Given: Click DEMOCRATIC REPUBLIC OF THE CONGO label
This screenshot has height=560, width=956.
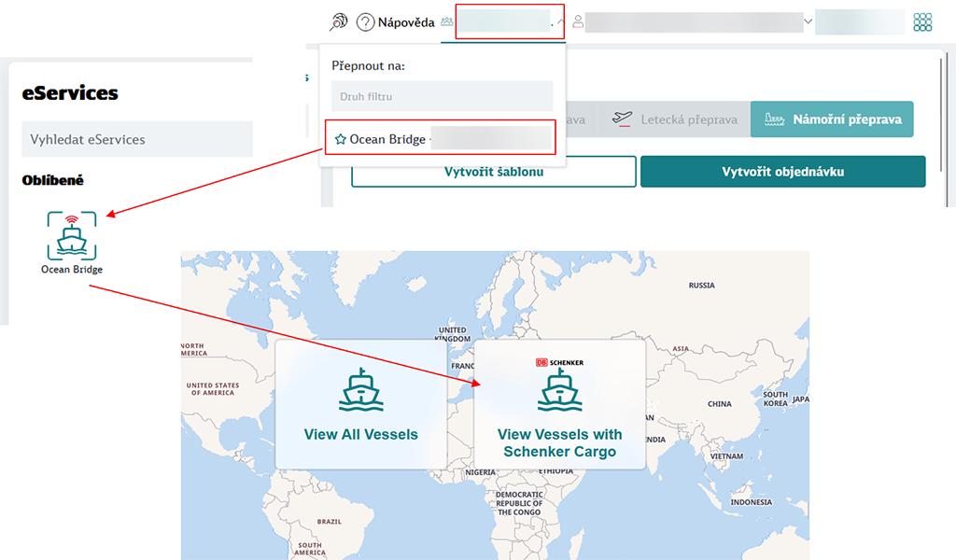Looking at the screenshot, I should (519, 503).
